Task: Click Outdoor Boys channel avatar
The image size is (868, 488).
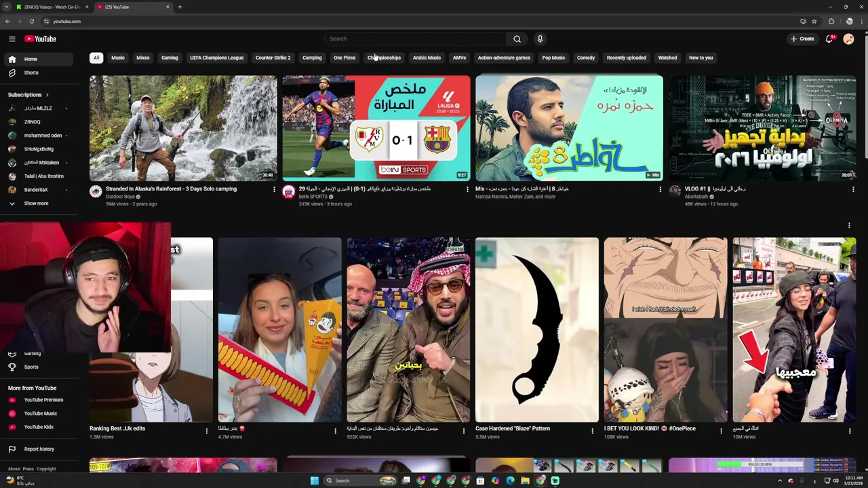Action: click(96, 192)
